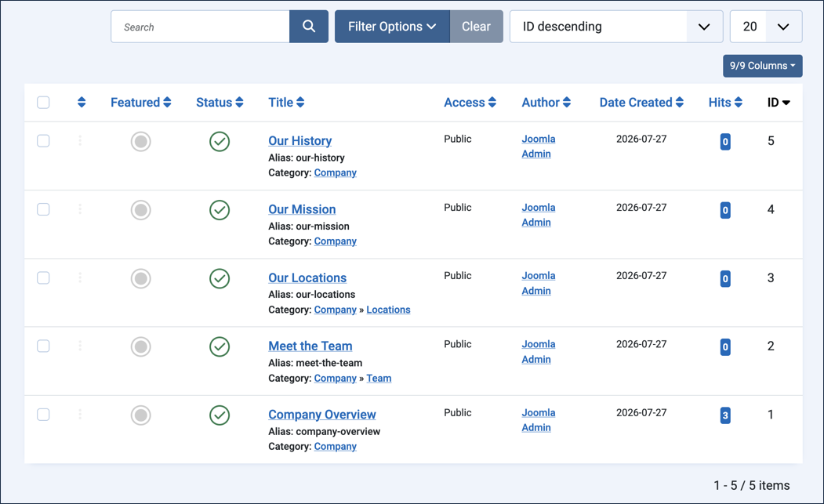
Task: Click the ordering sort arrows column header
Action: click(x=82, y=102)
